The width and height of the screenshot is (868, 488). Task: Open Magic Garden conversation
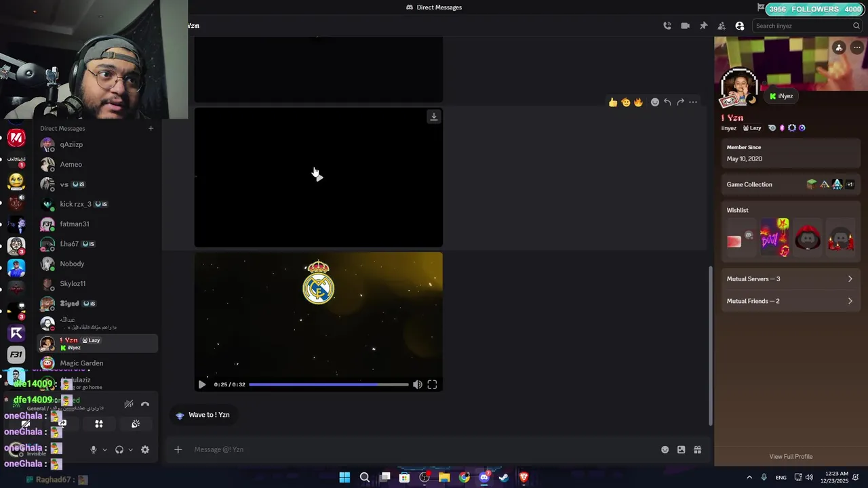click(97, 363)
